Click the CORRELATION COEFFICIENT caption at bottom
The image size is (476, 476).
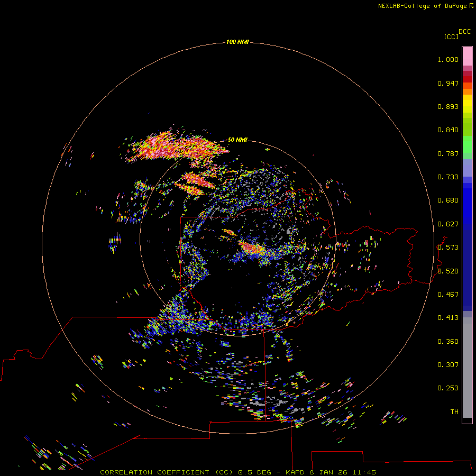[238, 472]
